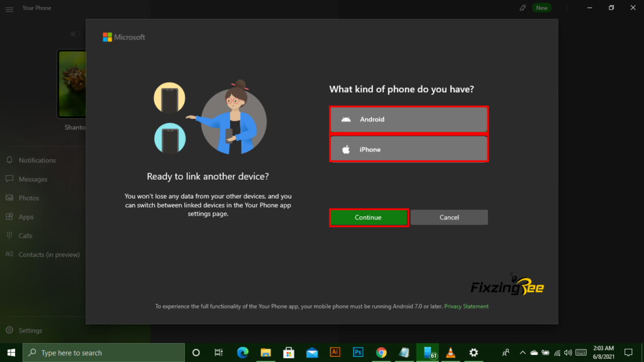
Task: Click the New badge in title bar
Action: (x=541, y=8)
